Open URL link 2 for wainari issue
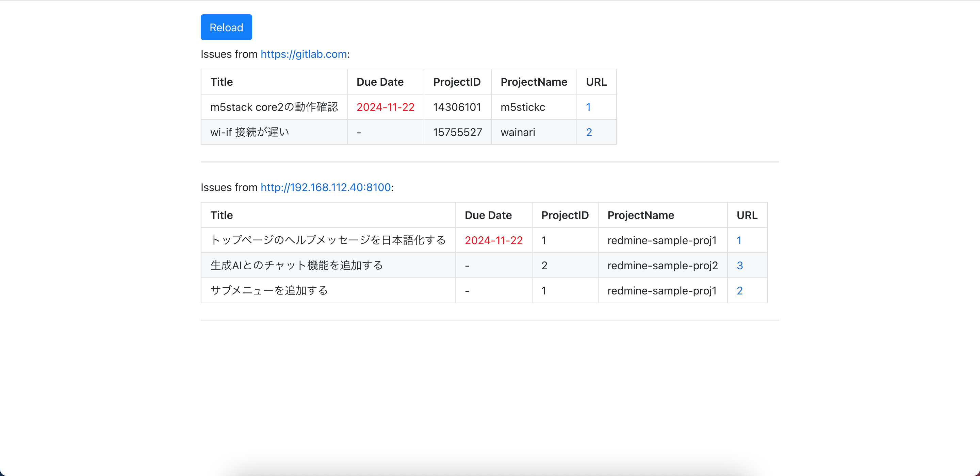This screenshot has height=476, width=980. (x=589, y=132)
